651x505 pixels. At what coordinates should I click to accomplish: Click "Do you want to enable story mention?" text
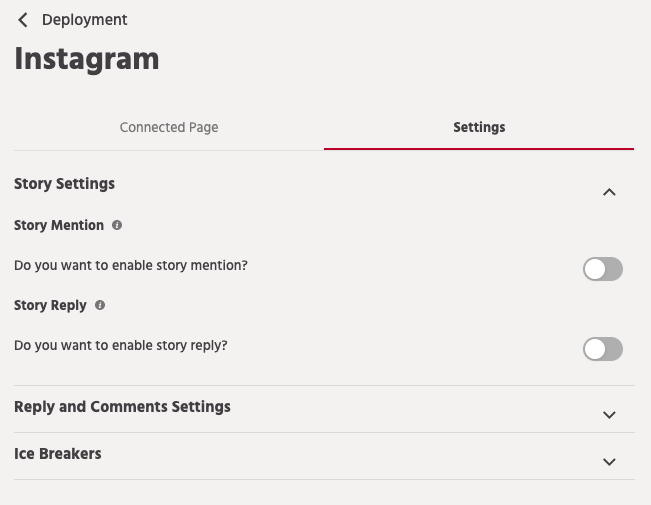pyautogui.click(x=131, y=266)
